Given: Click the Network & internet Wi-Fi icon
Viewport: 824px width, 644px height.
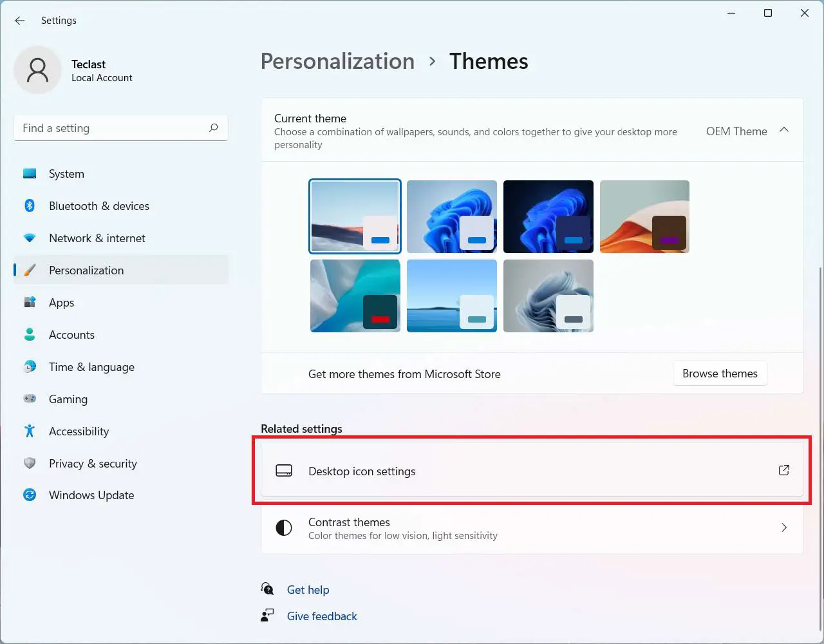Looking at the screenshot, I should click(30, 238).
